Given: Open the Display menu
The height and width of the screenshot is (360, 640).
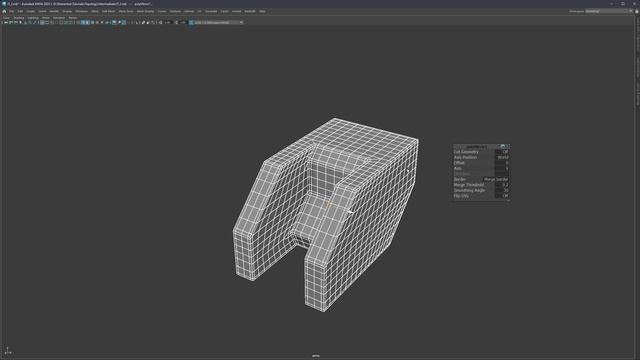Looking at the screenshot, I should [x=67, y=11].
